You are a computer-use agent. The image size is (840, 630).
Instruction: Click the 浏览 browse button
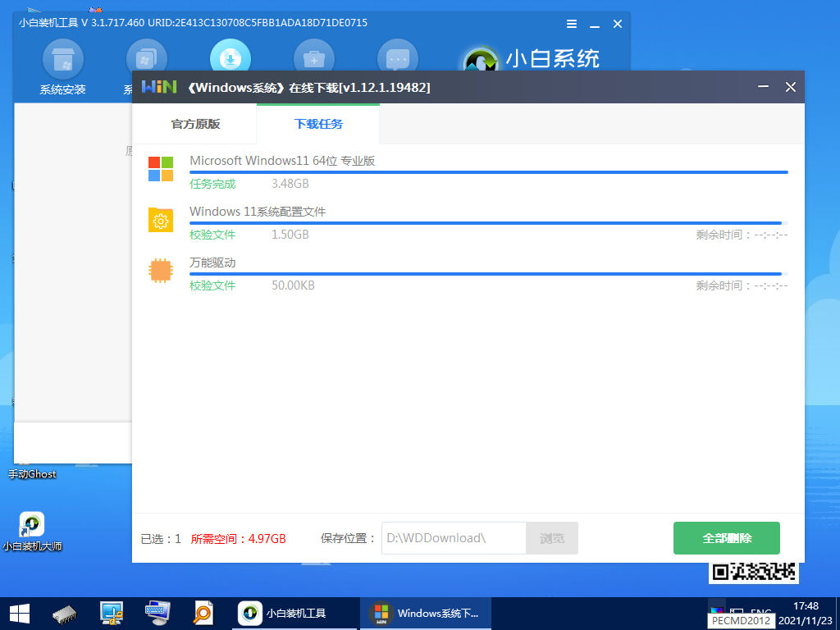click(552, 538)
